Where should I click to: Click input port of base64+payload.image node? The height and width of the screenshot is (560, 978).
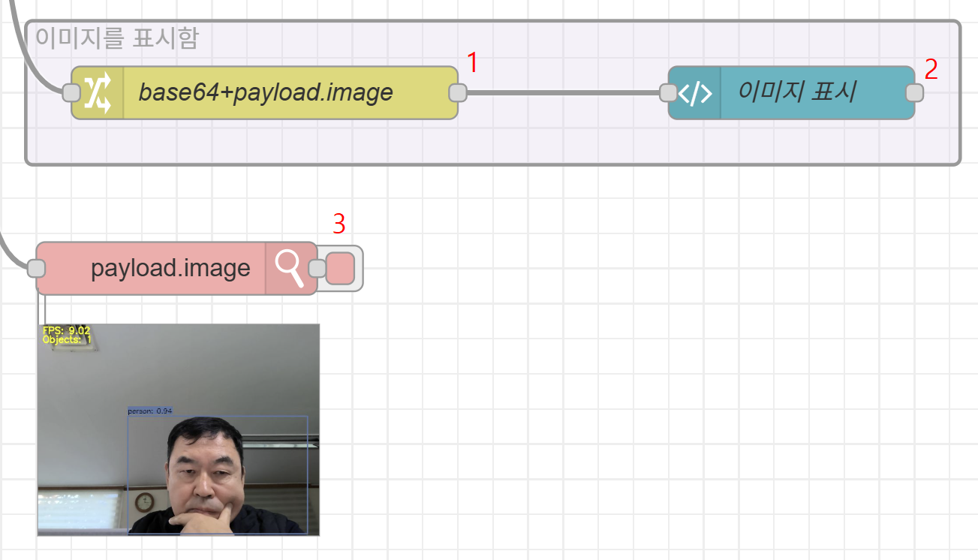pyautogui.click(x=71, y=92)
